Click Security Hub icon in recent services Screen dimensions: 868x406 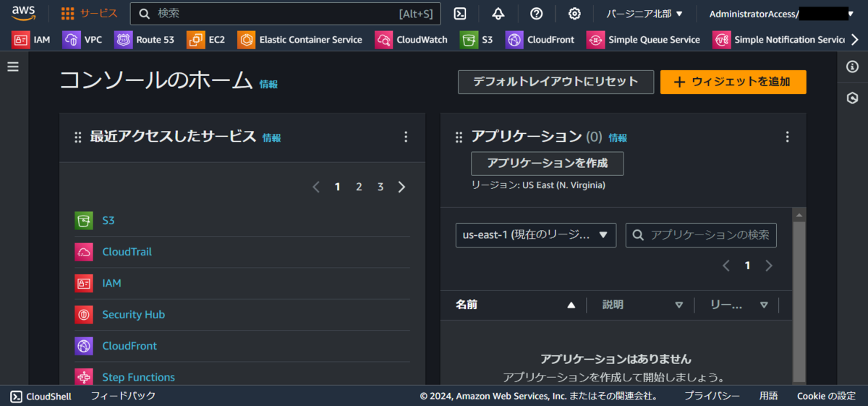[84, 315]
